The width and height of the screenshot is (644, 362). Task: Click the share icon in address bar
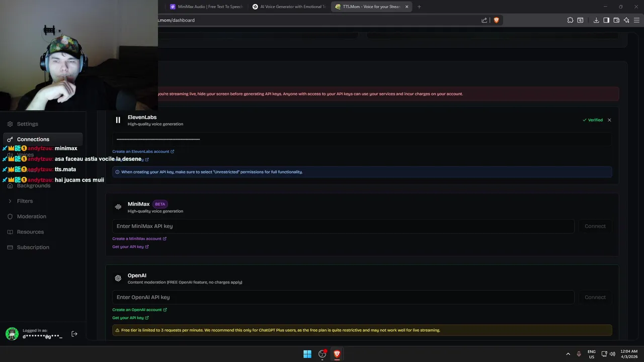point(484,20)
